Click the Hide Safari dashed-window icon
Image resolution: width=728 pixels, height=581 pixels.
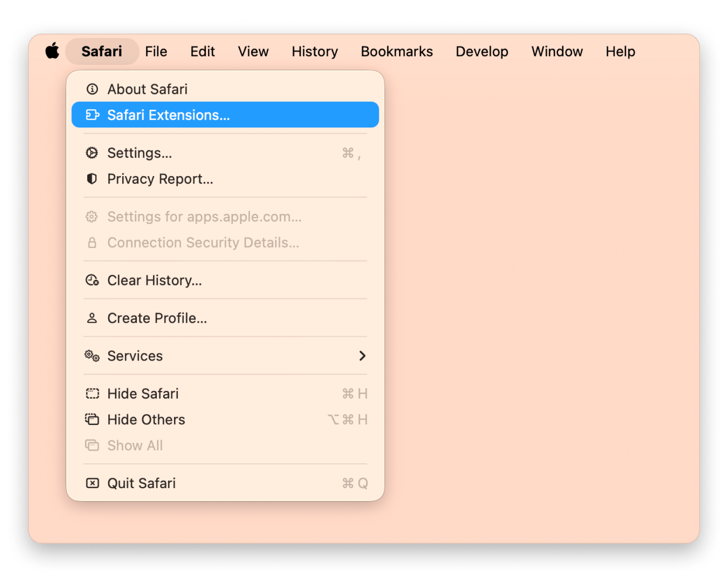(x=92, y=394)
